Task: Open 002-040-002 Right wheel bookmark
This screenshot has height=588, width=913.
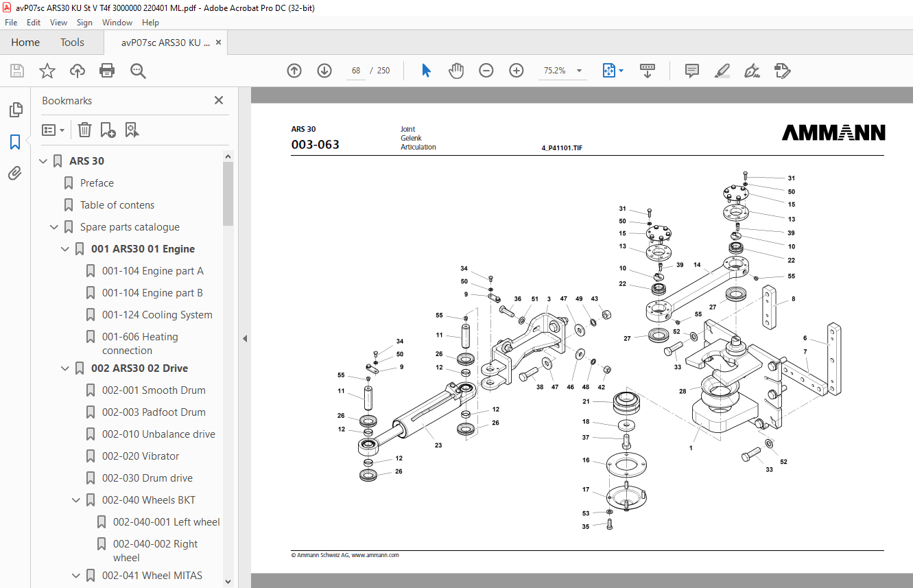Action: pyautogui.click(x=155, y=551)
